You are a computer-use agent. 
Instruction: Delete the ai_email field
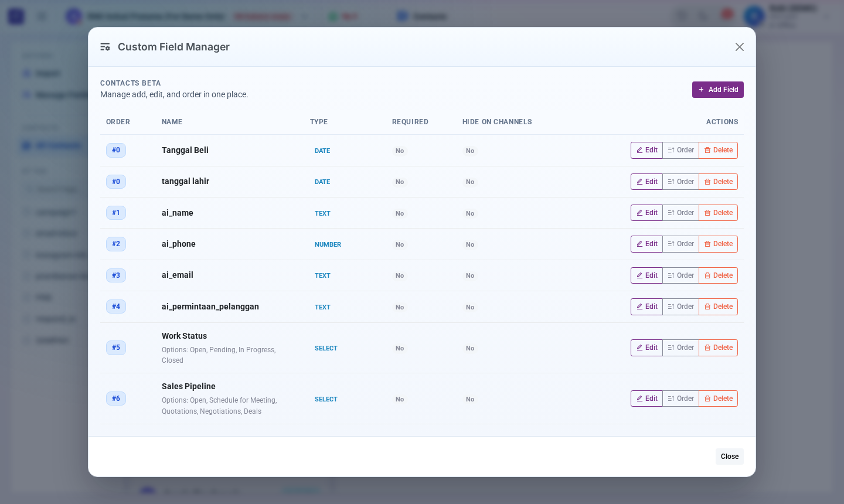718,275
